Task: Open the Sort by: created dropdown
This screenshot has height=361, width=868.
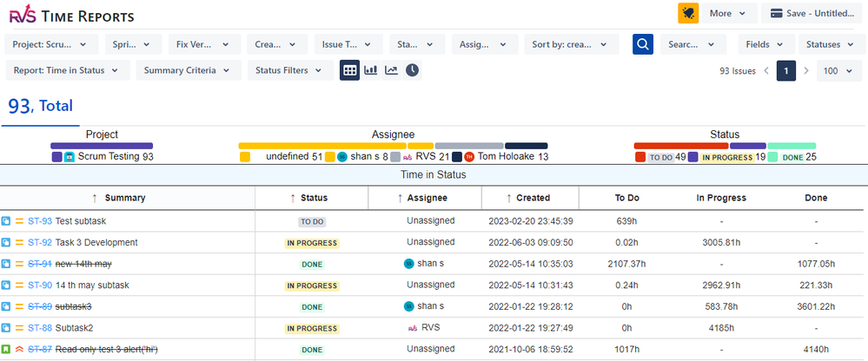Action: (x=572, y=44)
